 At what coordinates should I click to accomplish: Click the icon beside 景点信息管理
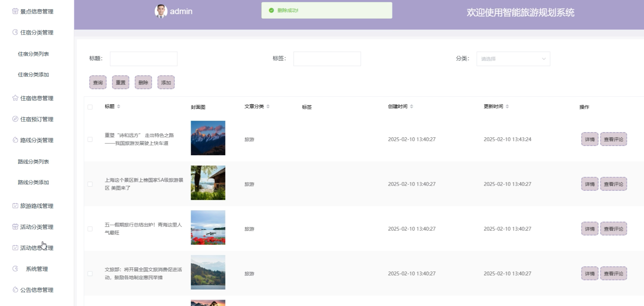coord(15,11)
